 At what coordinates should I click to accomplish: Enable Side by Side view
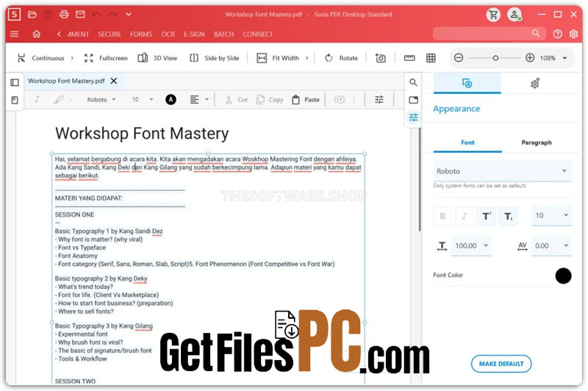click(215, 58)
